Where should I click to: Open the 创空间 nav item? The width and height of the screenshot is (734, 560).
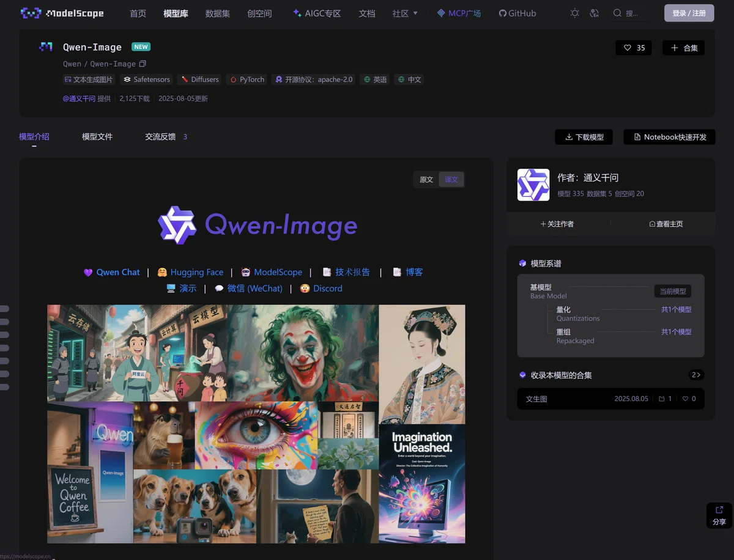point(259,13)
